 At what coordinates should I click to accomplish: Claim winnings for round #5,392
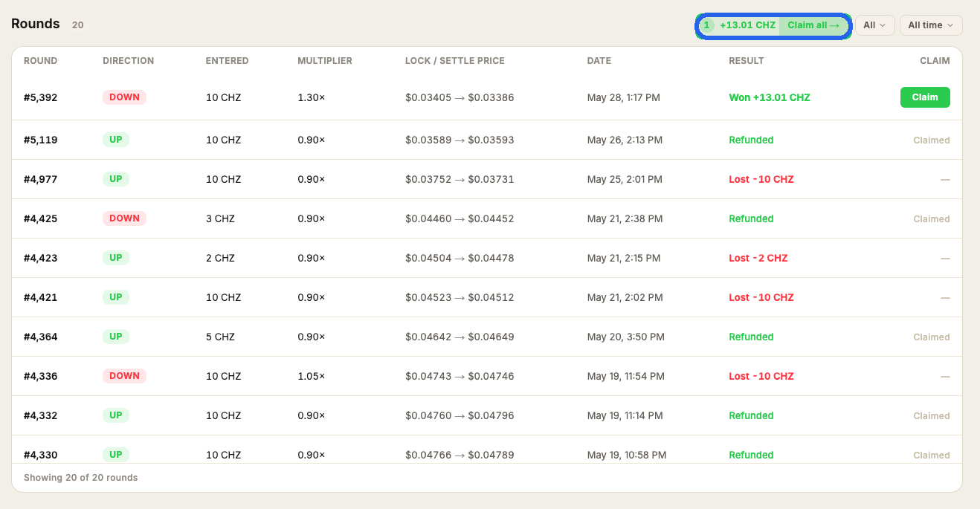click(925, 97)
